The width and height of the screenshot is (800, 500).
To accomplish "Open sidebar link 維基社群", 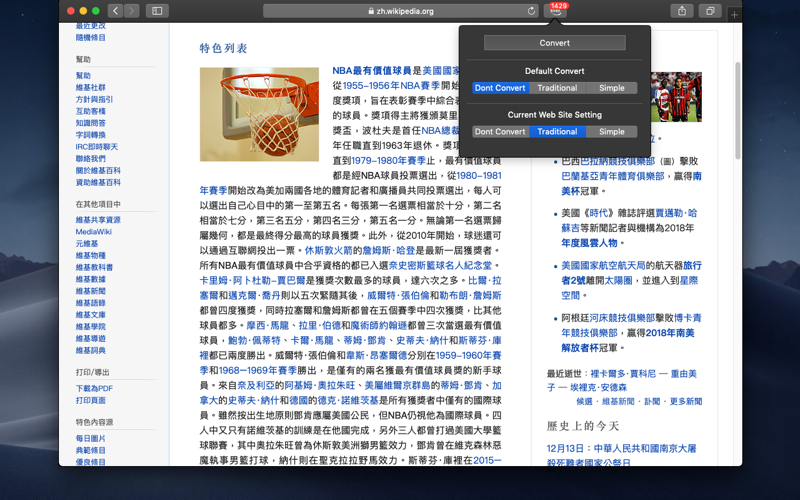I will click(91, 87).
